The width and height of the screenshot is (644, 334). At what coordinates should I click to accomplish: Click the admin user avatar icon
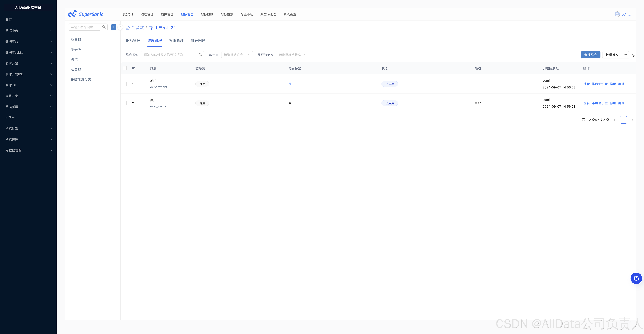pyautogui.click(x=617, y=14)
